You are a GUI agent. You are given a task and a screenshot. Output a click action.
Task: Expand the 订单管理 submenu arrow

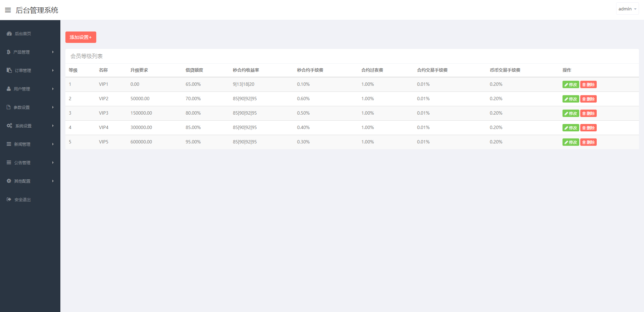(53, 70)
